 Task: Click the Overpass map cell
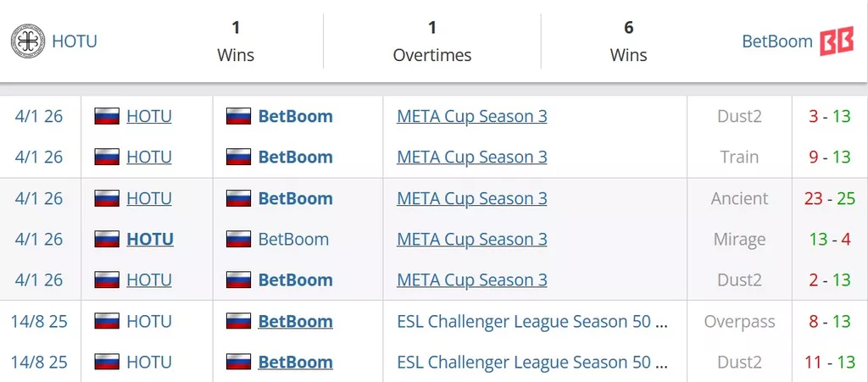pyautogui.click(x=739, y=322)
